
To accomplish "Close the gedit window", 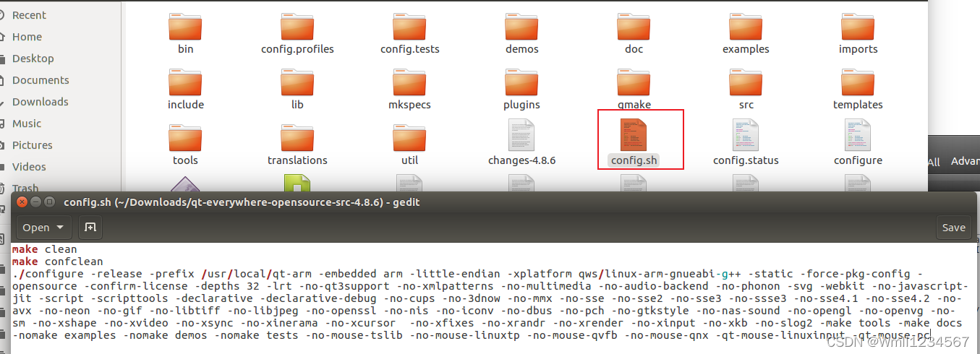I will coord(22,202).
